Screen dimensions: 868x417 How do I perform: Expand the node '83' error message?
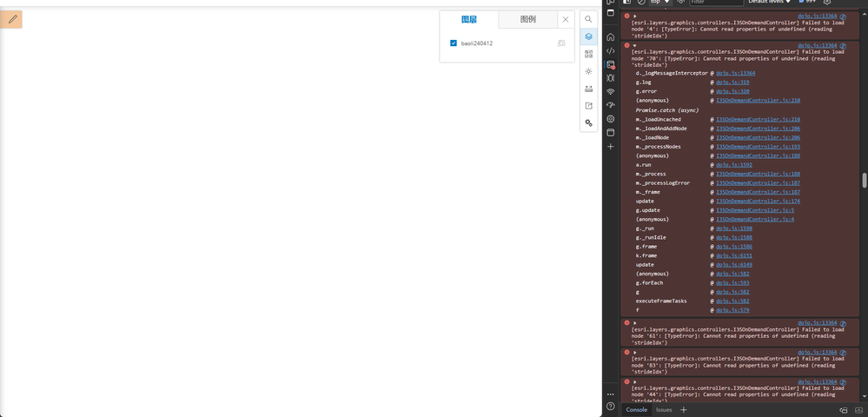tap(635, 352)
